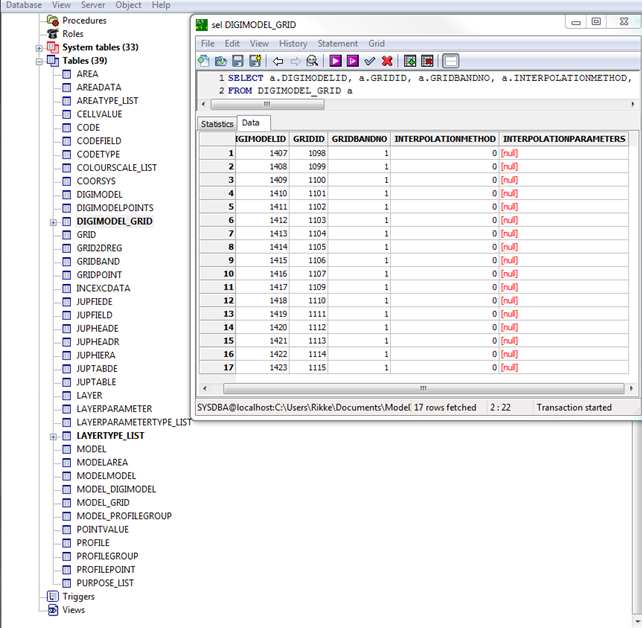Click the 'Transaction started' status text

pyautogui.click(x=574, y=407)
